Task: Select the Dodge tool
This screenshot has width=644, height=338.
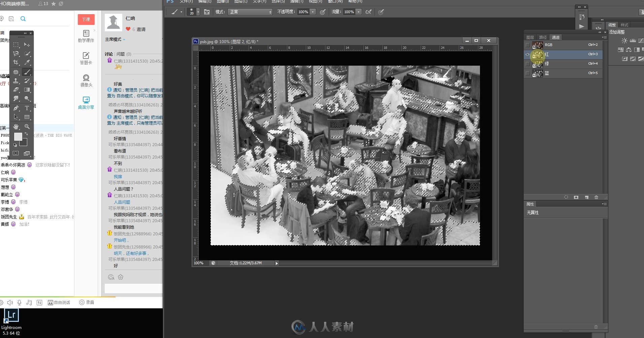Action: click(x=27, y=99)
